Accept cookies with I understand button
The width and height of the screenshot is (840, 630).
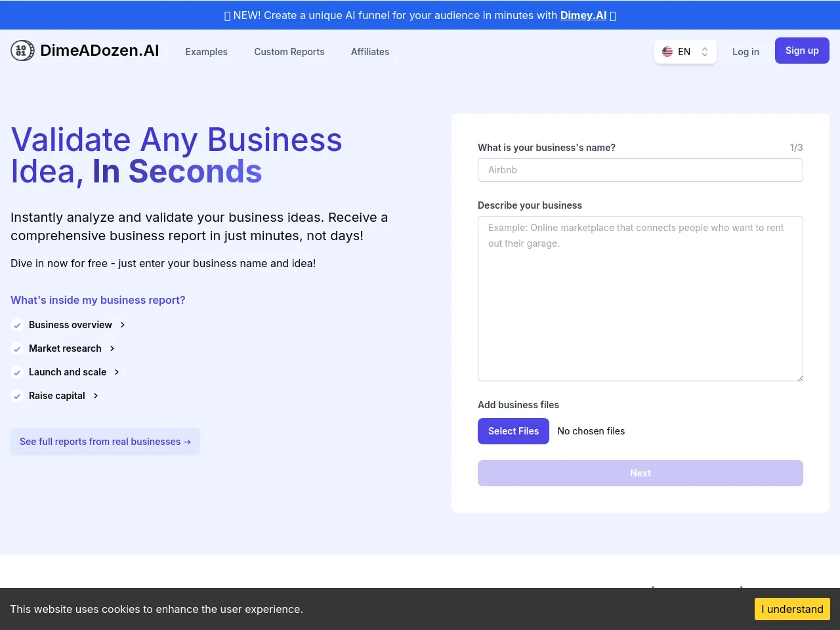[x=792, y=609]
